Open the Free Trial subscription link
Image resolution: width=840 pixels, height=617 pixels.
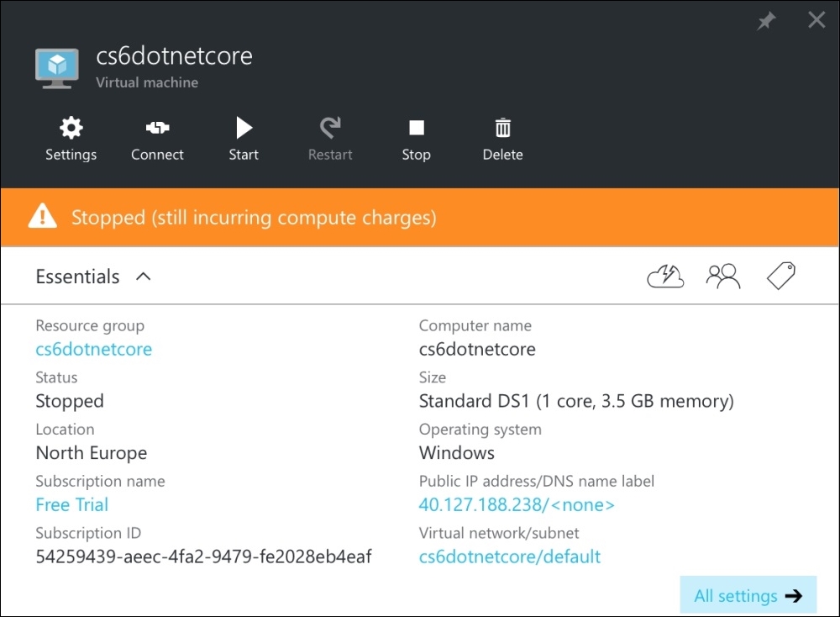click(x=71, y=504)
